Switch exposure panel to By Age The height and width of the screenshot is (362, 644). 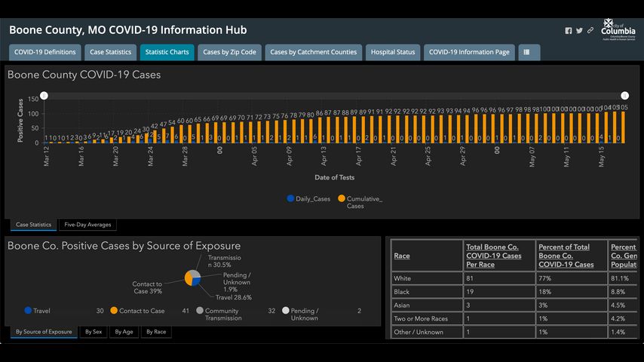click(124, 332)
